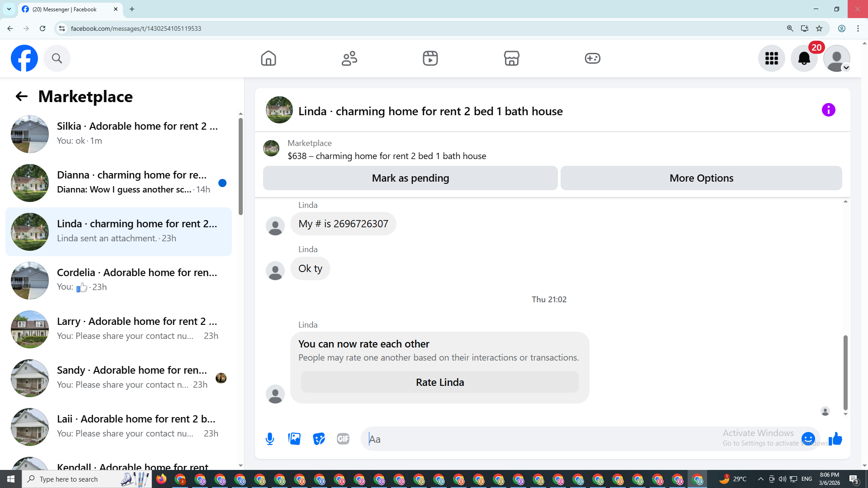Image resolution: width=868 pixels, height=488 pixels.
Task: Attach a photo with the image icon
Action: click(294, 439)
